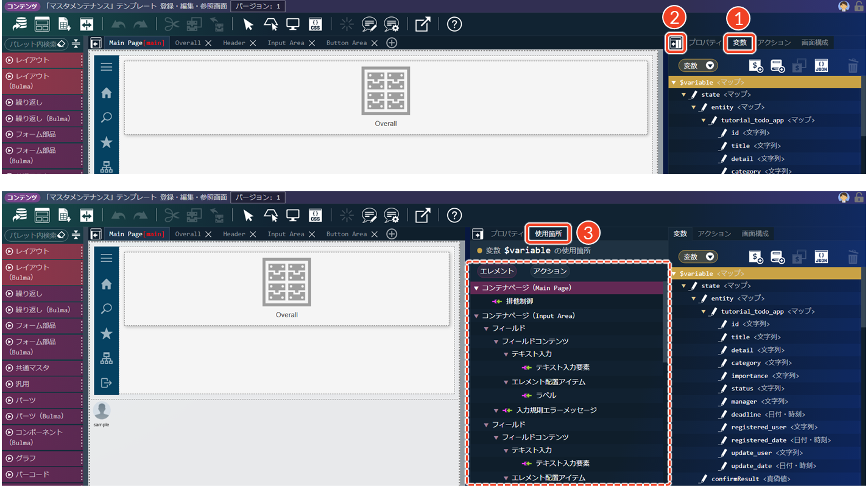Select the deadline variable in tree
Viewport: 868px width, 486px height.
[746, 414]
